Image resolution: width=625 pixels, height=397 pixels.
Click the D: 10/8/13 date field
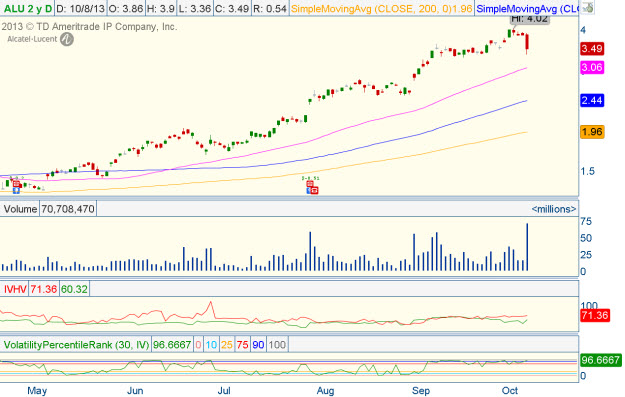[x=81, y=8]
